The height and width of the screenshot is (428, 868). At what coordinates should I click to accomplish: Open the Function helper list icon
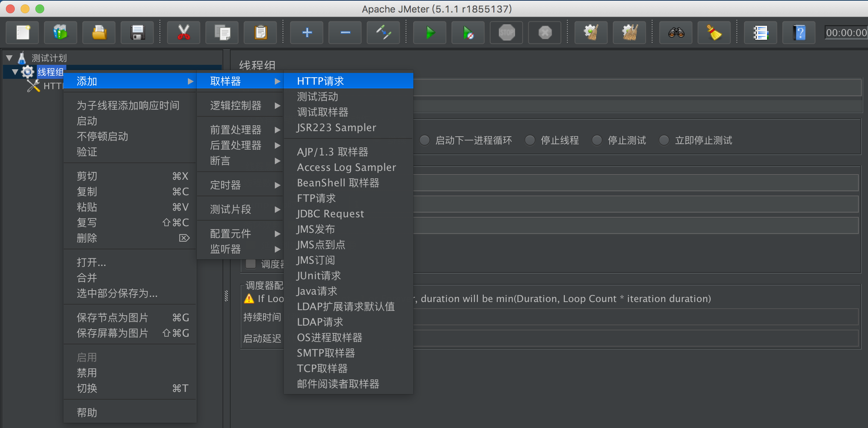coord(761,32)
